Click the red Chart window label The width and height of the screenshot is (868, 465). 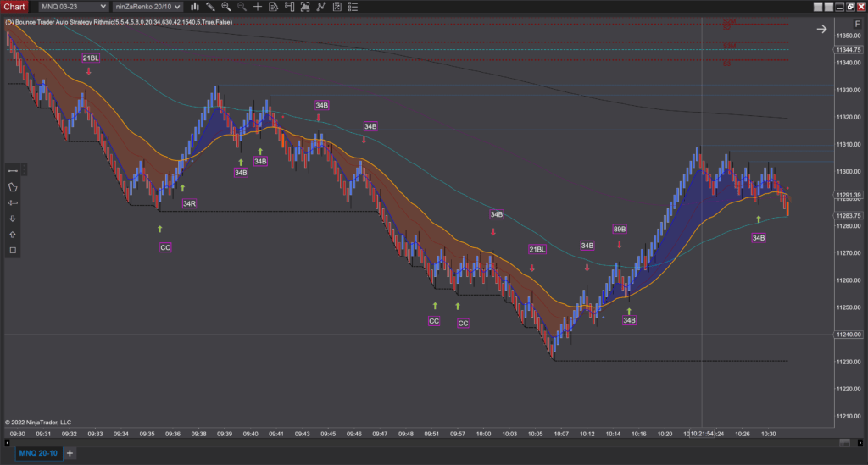coord(14,7)
